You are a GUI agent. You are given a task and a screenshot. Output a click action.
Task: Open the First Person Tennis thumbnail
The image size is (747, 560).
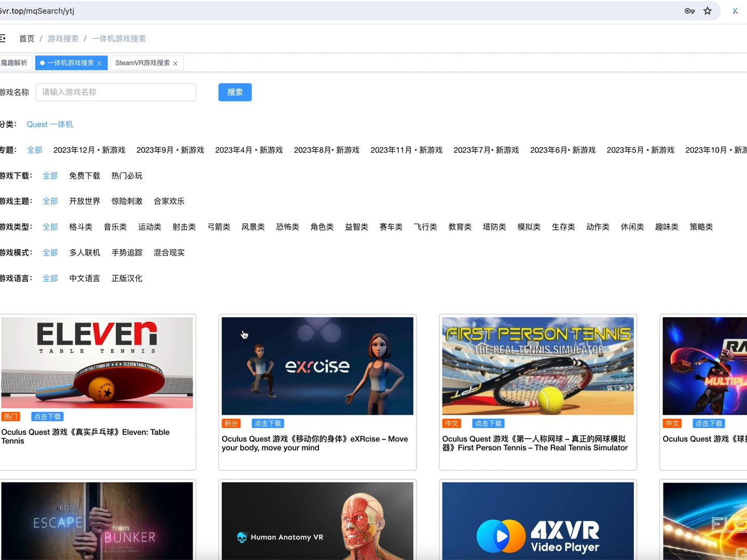(x=538, y=366)
